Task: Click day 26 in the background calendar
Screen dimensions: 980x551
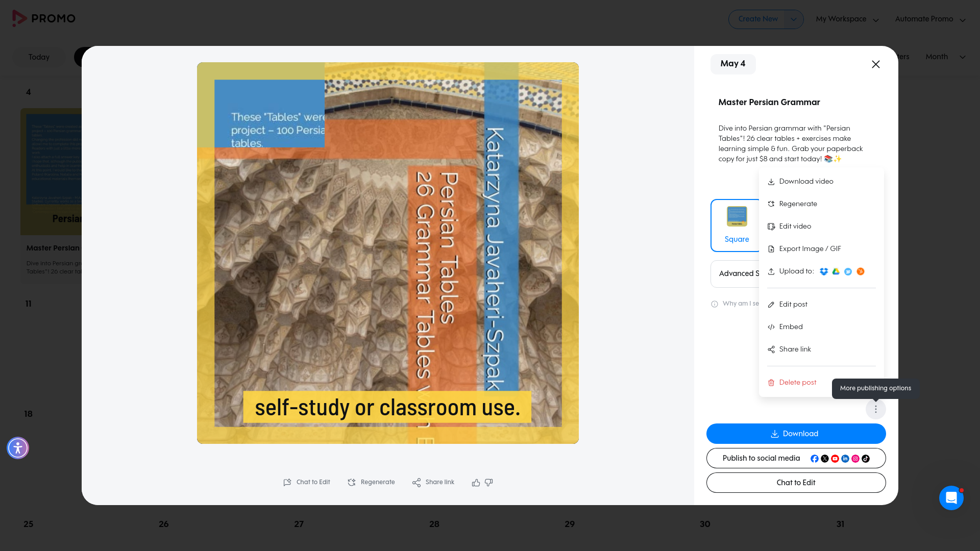Action: pos(164,524)
